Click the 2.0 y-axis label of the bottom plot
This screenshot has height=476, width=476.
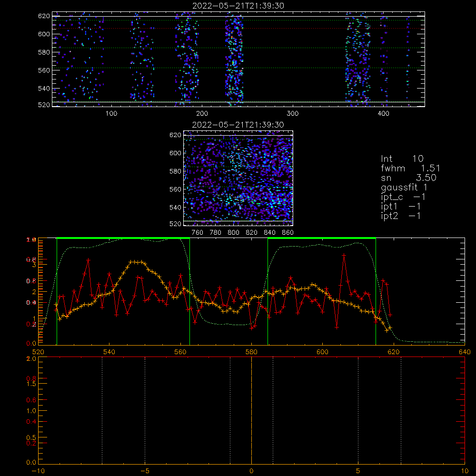coord(32,358)
